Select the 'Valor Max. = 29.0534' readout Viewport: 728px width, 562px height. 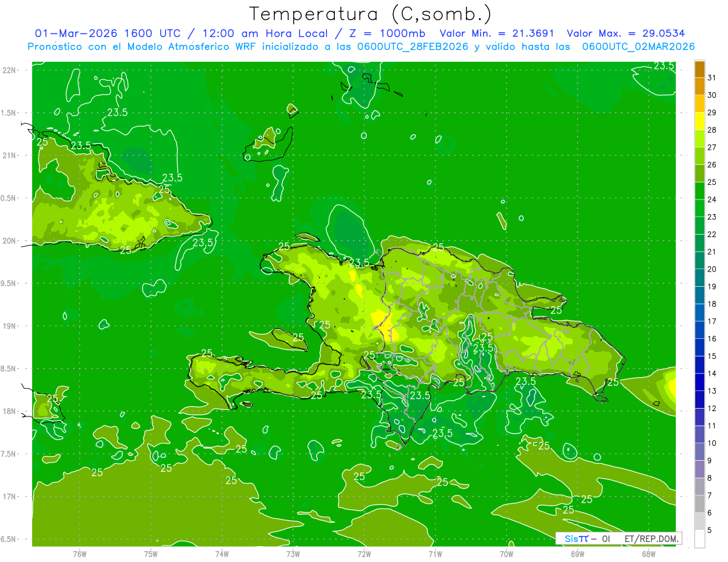click(625, 33)
